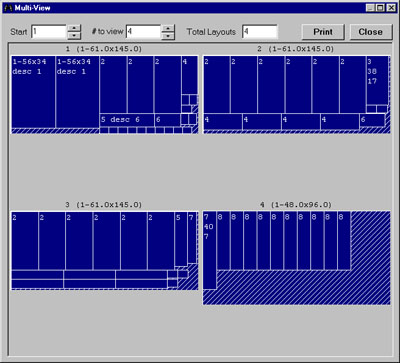Click the '7 40 7' part in layout 4

click(210, 250)
